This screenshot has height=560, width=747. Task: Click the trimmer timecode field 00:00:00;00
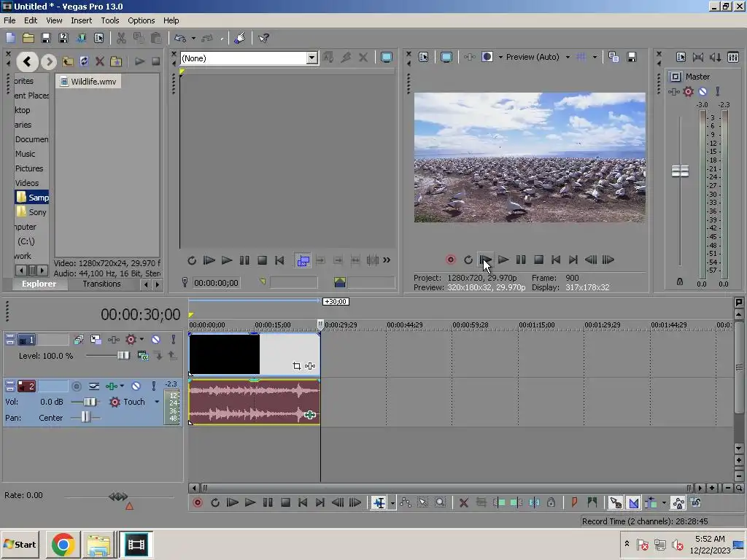pyautogui.click(x=216, y=283)
